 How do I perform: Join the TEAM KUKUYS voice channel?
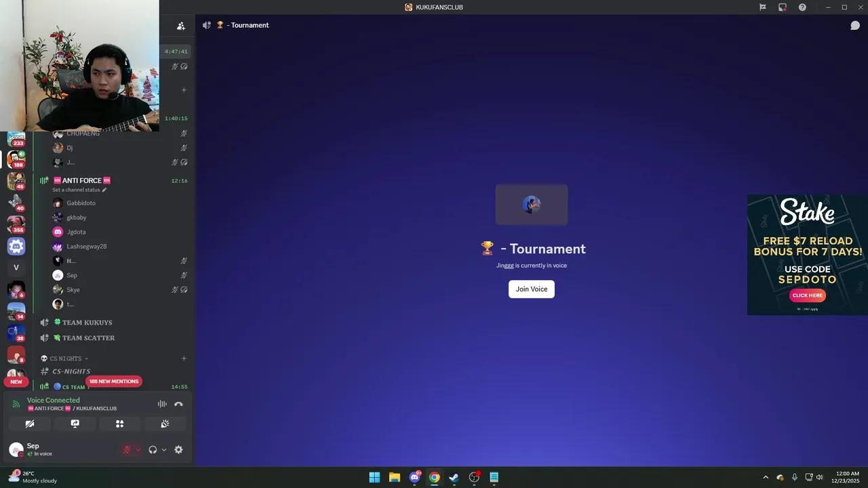click(83, 323)
